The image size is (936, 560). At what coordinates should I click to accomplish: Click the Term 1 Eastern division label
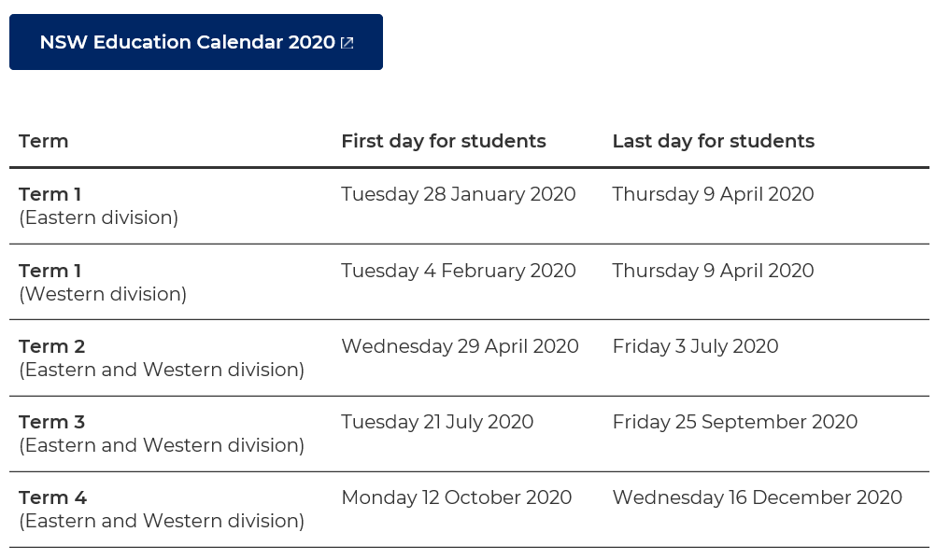(98, 205)
